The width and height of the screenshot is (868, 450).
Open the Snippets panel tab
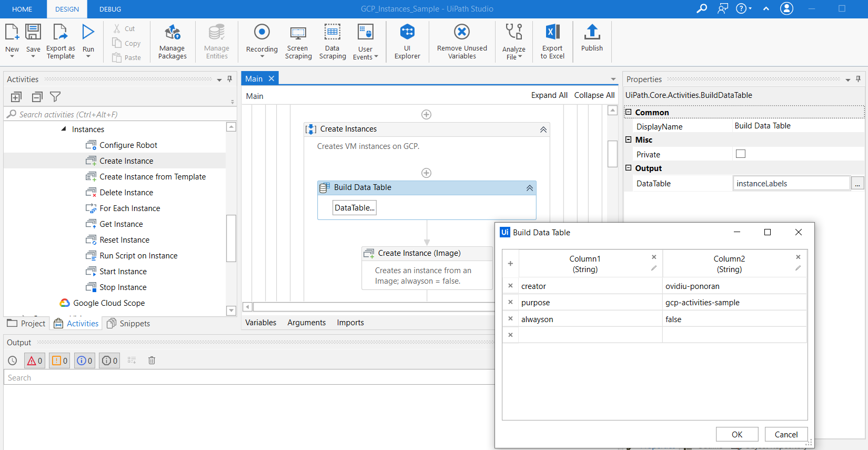click(x=129, y=323)
